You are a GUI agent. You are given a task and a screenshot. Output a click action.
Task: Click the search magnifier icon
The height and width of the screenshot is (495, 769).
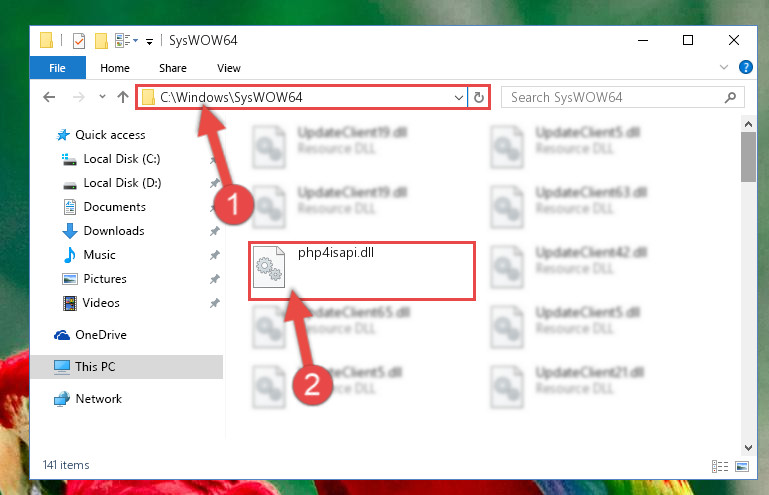pos(730,97)
